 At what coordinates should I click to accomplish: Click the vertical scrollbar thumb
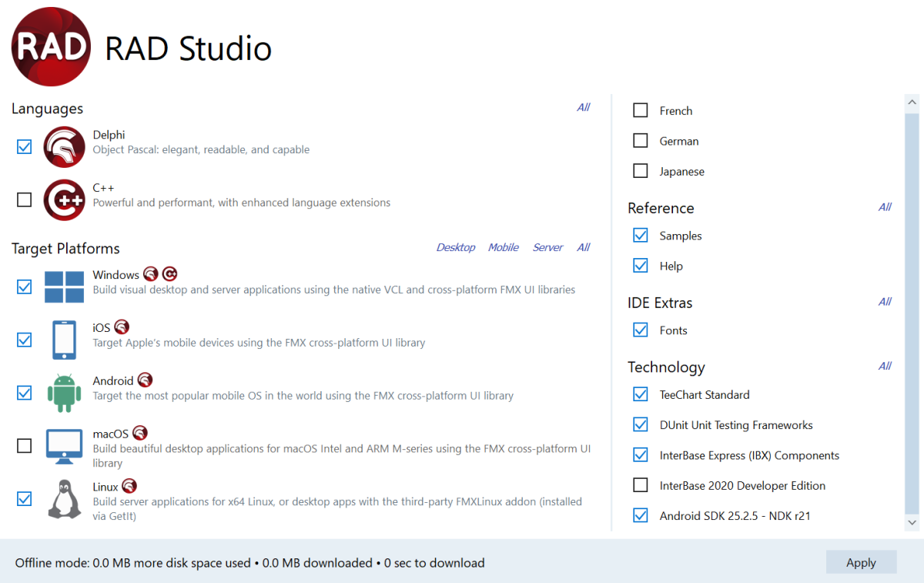912,313
